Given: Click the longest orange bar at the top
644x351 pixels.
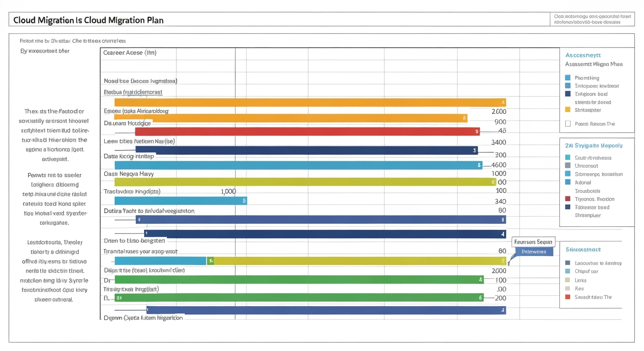Looking at the screenshot, I should [x=310, y=102].
